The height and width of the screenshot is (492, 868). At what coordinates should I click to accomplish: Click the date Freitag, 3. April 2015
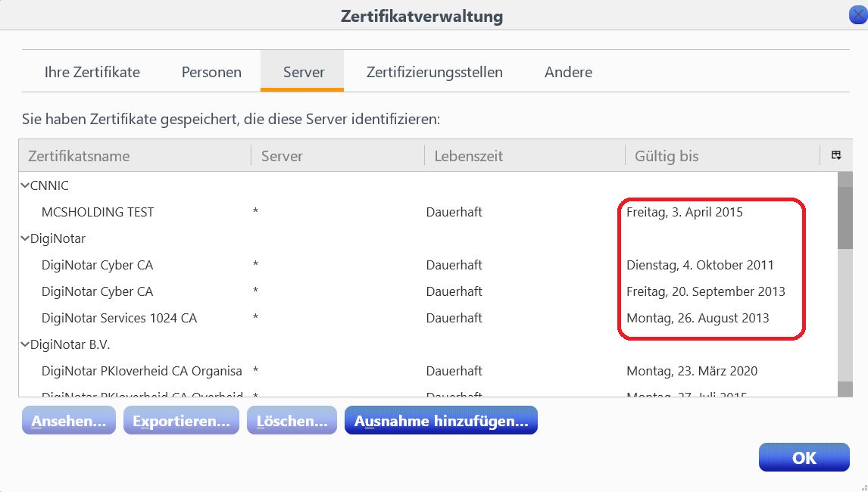684,212
